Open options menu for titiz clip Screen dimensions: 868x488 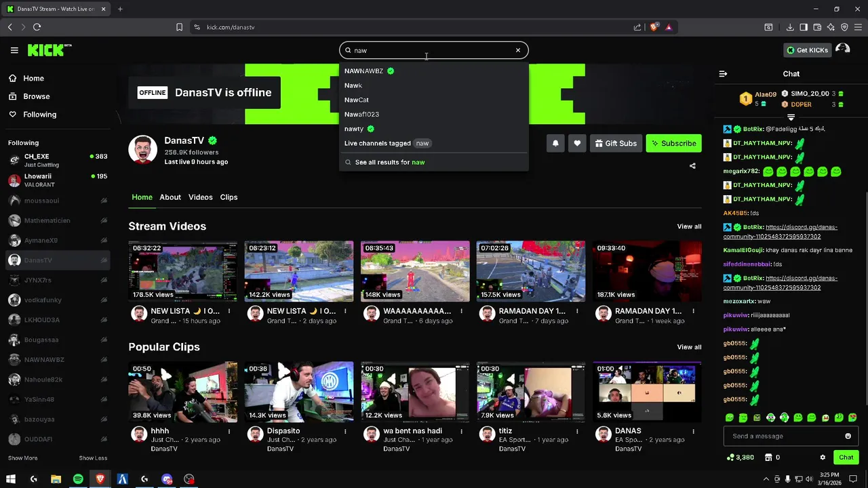(577, 431)
